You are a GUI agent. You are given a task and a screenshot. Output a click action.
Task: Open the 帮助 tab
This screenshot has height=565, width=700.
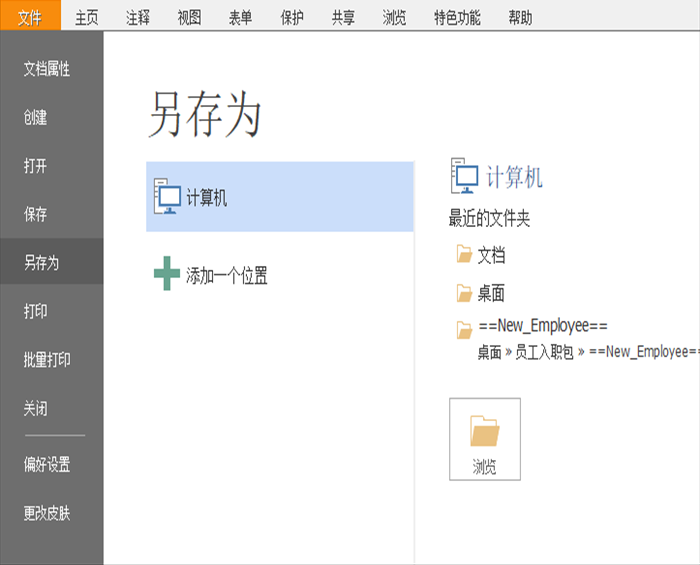click(x=520, y=17)
